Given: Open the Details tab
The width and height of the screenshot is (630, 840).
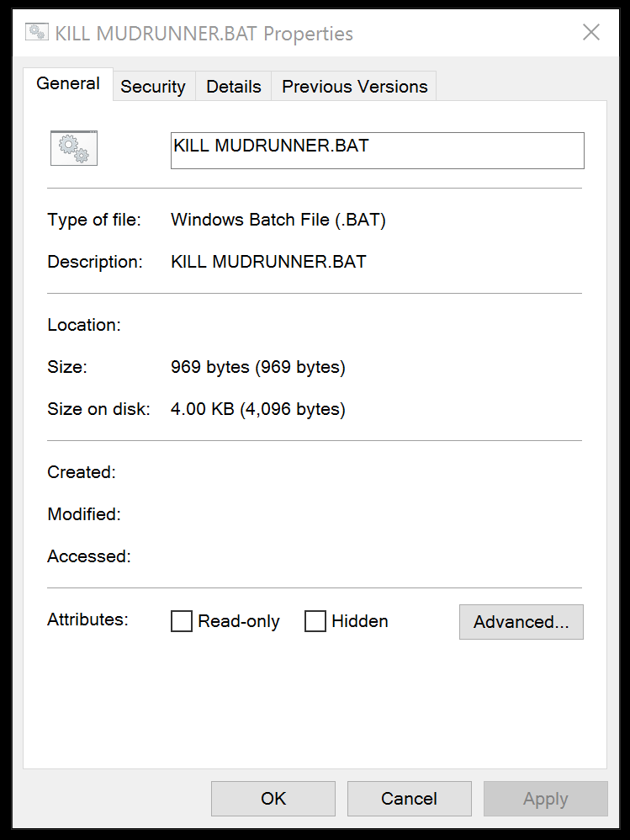Looking at the screenshot, I should pos(233,86).
